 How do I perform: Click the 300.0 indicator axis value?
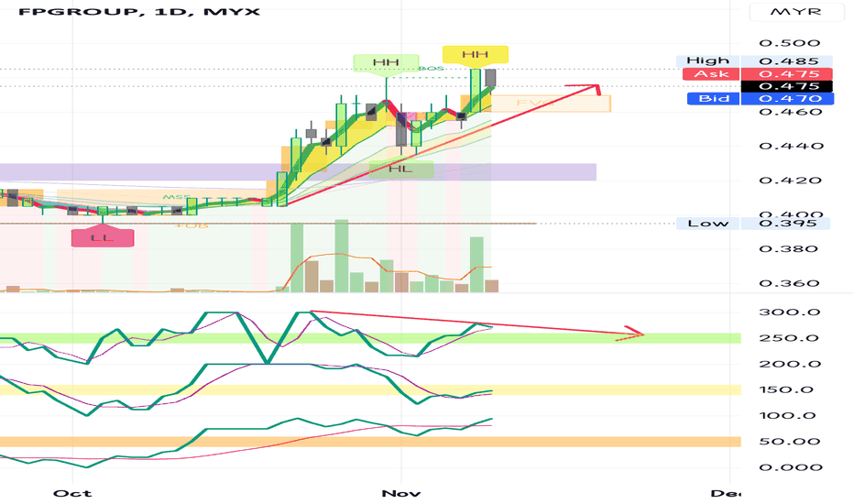click(x=789, y=312)
